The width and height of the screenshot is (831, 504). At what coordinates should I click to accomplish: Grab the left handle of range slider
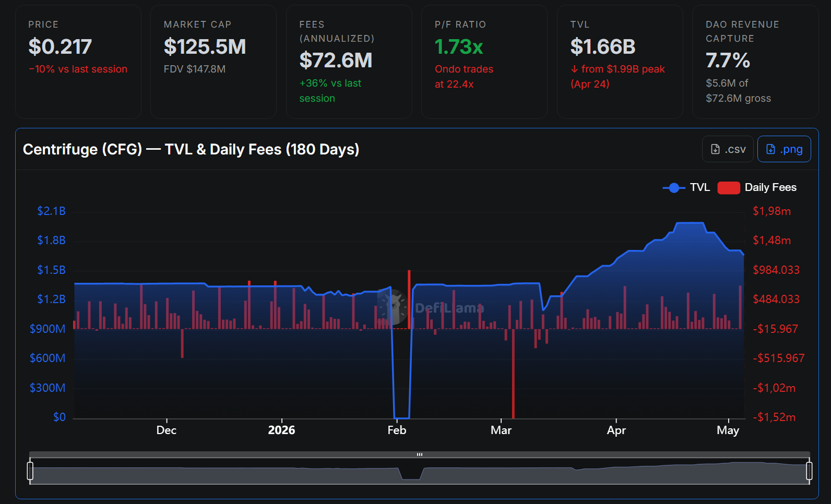coord(30,471)
